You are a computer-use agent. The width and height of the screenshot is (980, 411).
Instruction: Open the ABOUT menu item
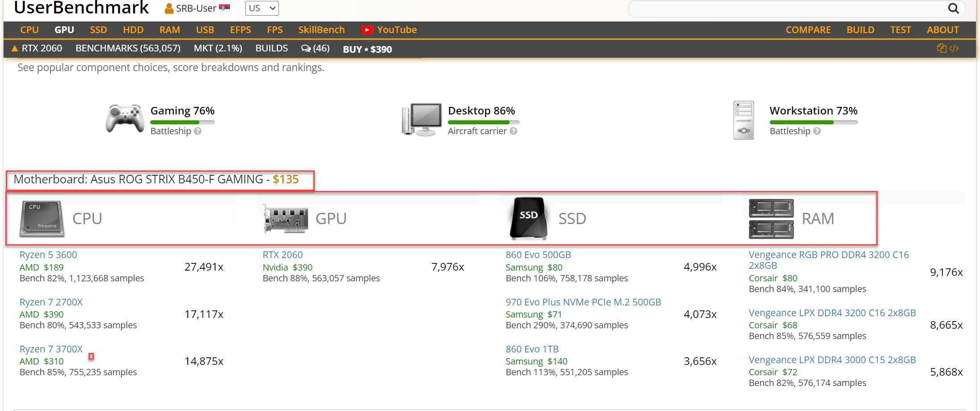(x=943, y=30)
